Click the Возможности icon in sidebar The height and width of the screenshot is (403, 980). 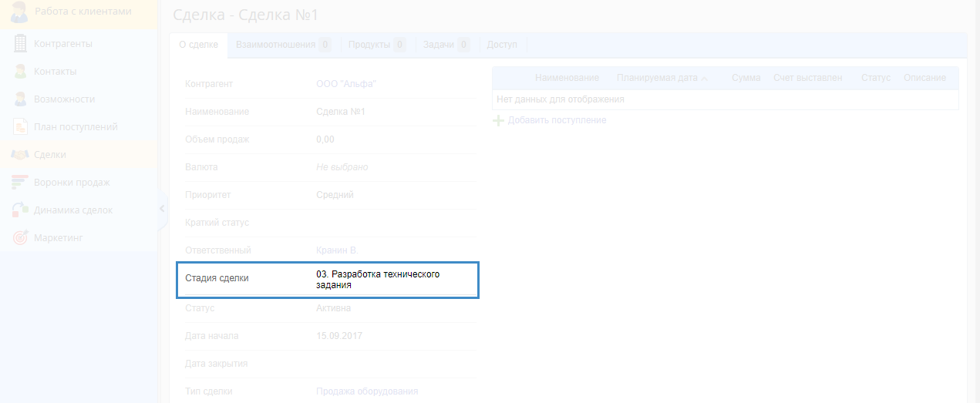tap(21, 99)
